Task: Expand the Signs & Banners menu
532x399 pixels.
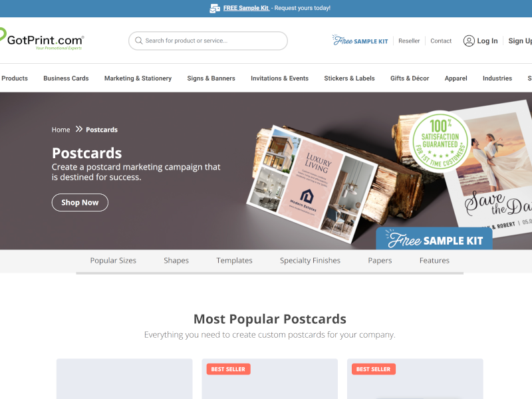Action: (211, 78)
